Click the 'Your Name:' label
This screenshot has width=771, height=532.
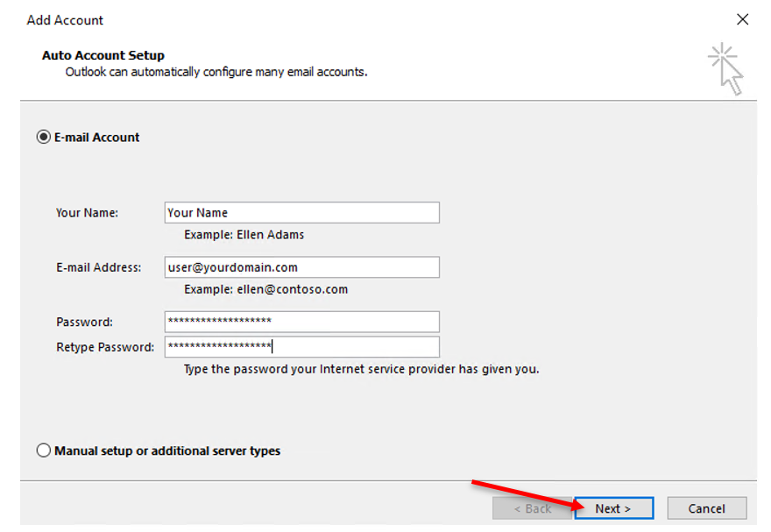[x=87, y=213]
